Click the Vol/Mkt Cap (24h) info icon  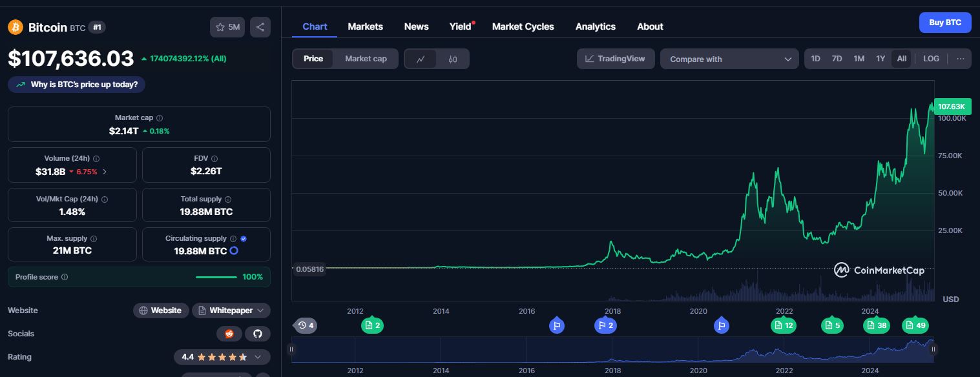pyautogui.click(x=105, y=199)
